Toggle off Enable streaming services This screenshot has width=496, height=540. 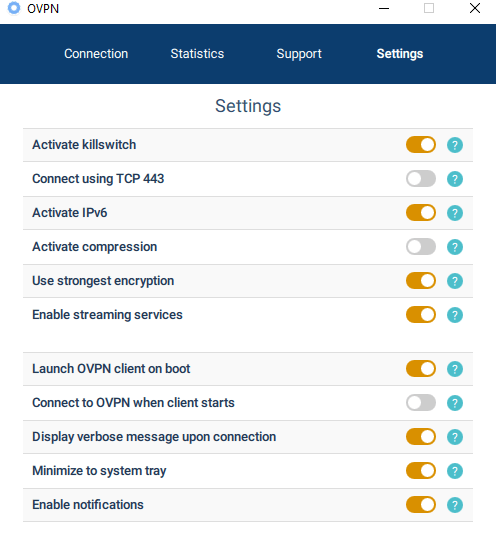coord(421,315)
